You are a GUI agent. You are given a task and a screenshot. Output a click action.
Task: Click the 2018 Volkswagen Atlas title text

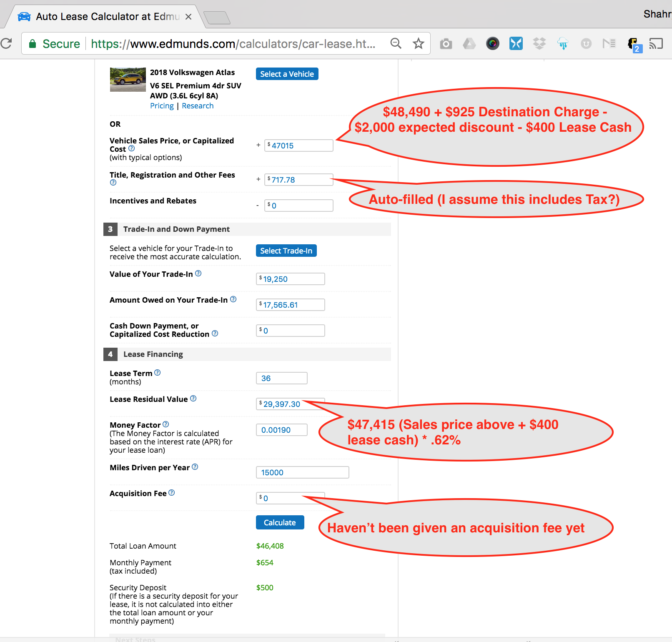192,73
